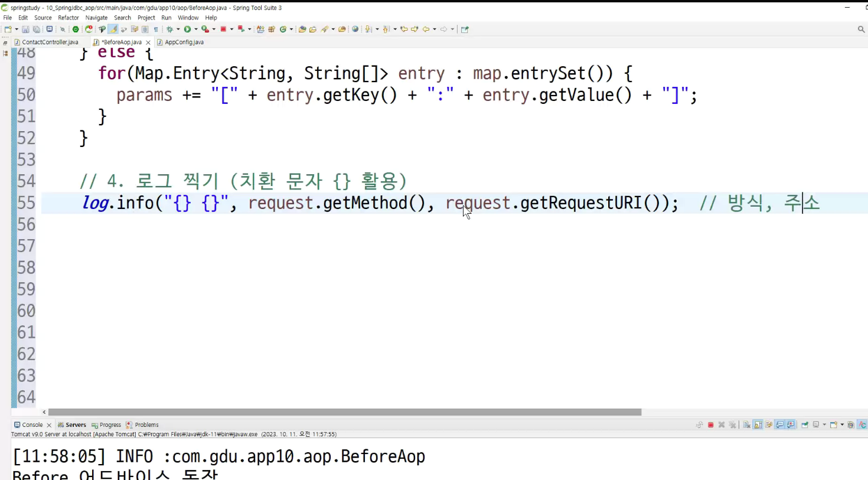Screen dimensions: 868x480
Task: Click the Open Console icon
Action: (x=833, y=425)
